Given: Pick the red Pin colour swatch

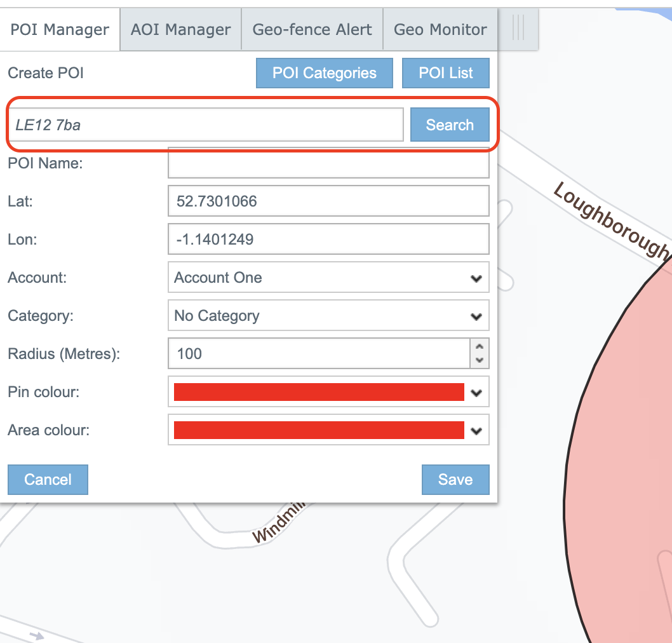Looking at the screenshot, I should [319, 392].
